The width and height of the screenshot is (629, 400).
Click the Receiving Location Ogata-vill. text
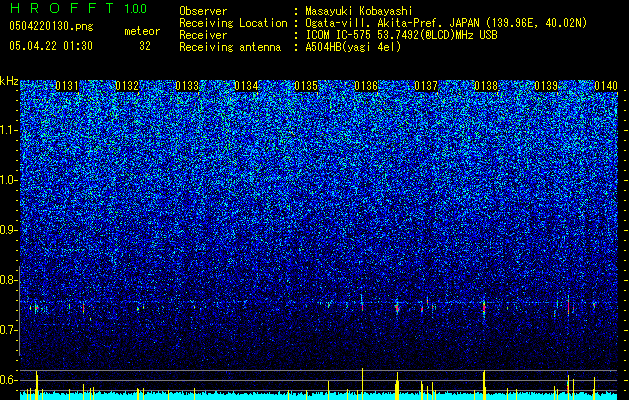(x=446, y=23)
